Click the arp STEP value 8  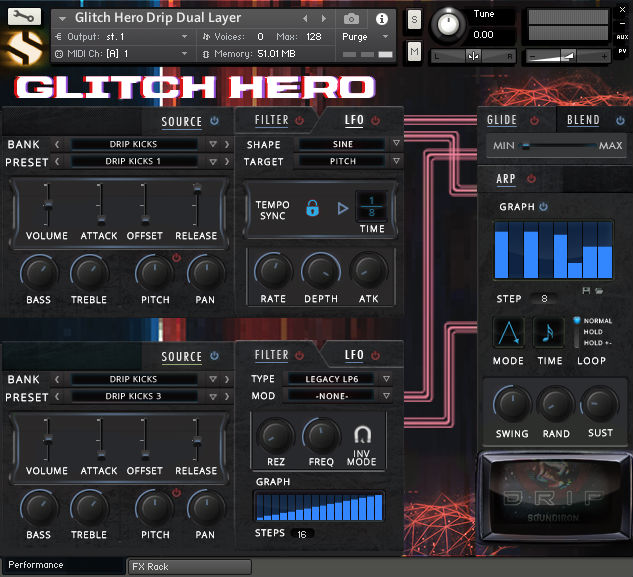click(544, 299)
